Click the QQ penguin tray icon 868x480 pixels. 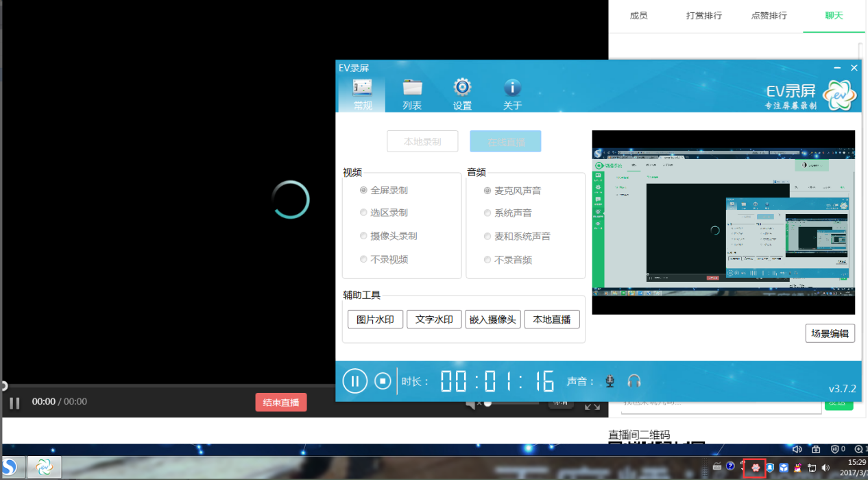pyautogui.click(x=797, y=468)
